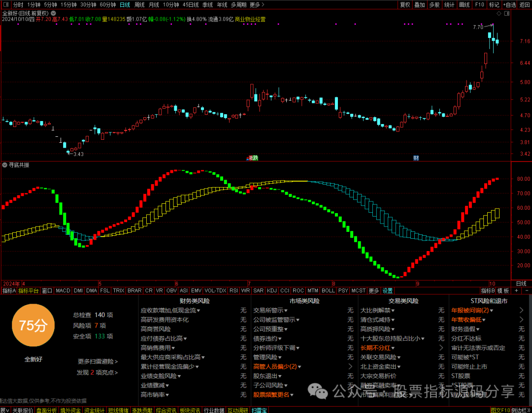
Task: Click the 涨跌 marker on the chart
Action: pos(253,158)
